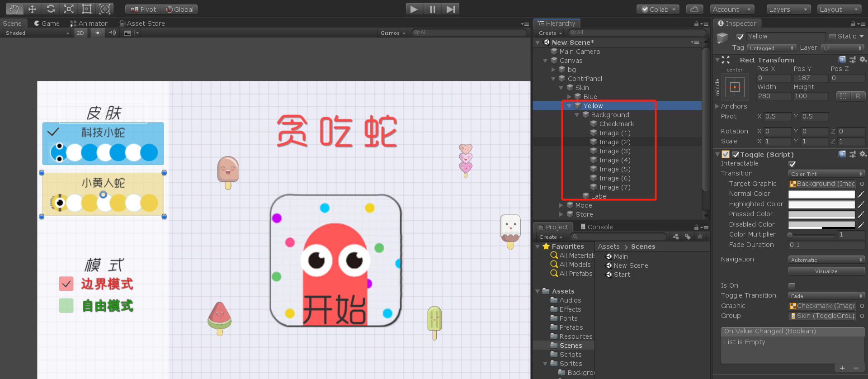Image resolution: width=868 pixels, height=379 pixels.
Task: Toggle the Yellow object active checkbox
Action: [x=740, y=37]
